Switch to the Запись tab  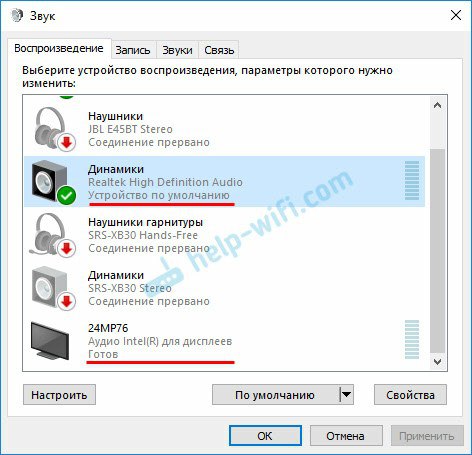click(133, 50)
